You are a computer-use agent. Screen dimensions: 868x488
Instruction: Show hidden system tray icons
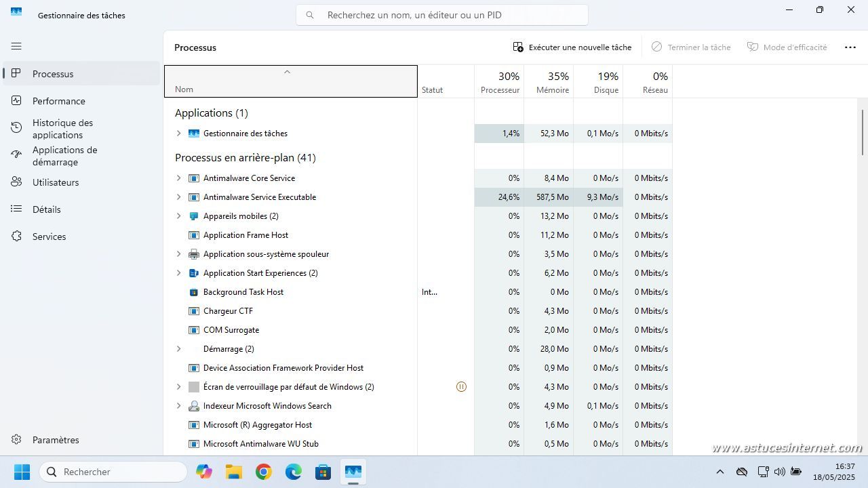pyautogui.click(x=720, y=472)
